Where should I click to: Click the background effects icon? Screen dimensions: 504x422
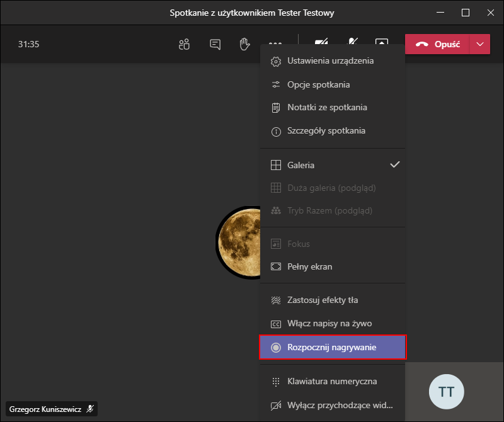(x=276, y=300)
